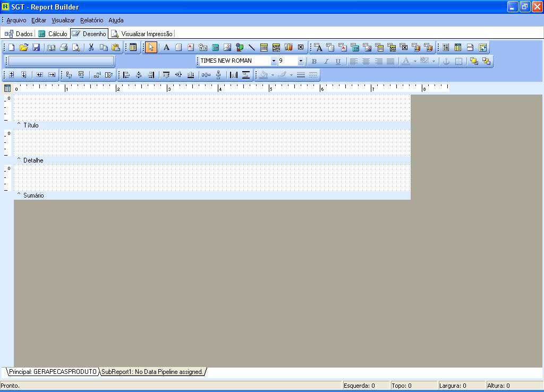
Task: Select the Label (A) component tool
Action: click(166, 47)
